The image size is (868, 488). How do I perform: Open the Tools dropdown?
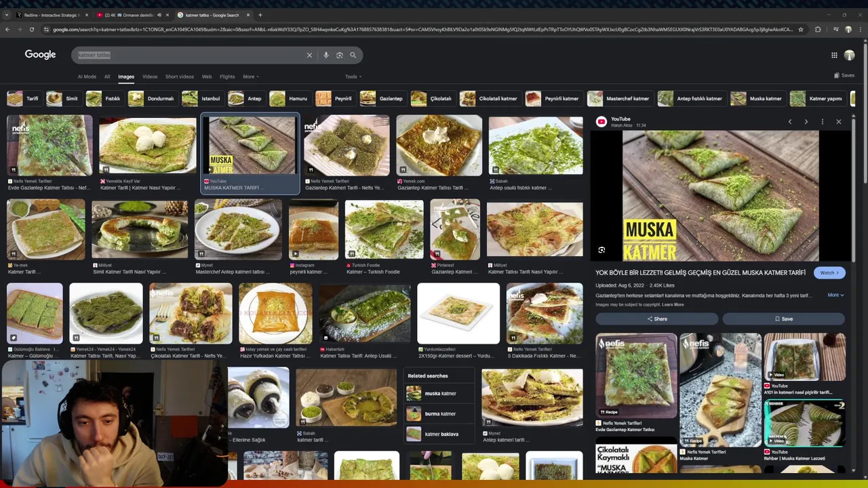(x=353, y=77)
